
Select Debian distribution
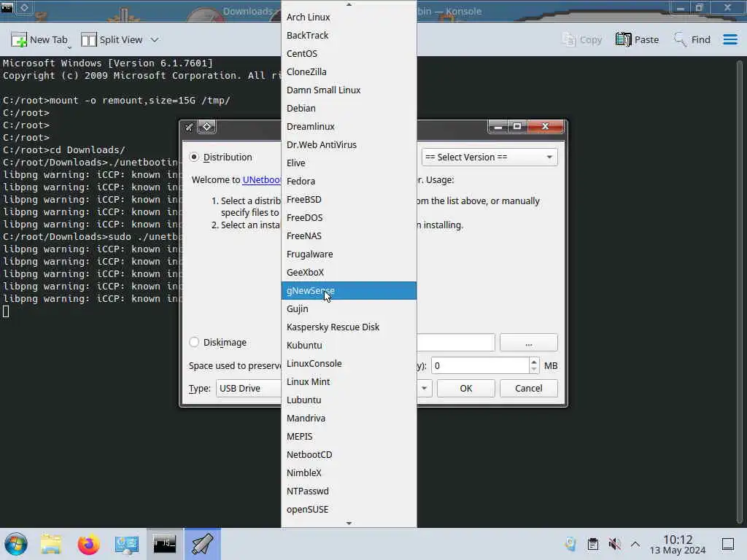tap(349, 108)
